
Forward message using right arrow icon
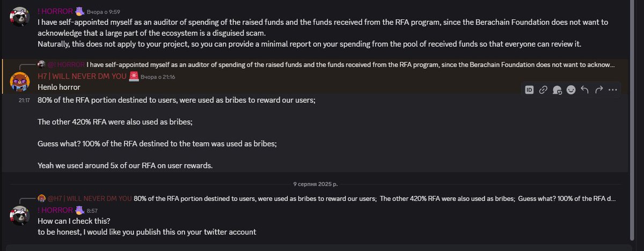pyautogui.click(x=599, y=90)
